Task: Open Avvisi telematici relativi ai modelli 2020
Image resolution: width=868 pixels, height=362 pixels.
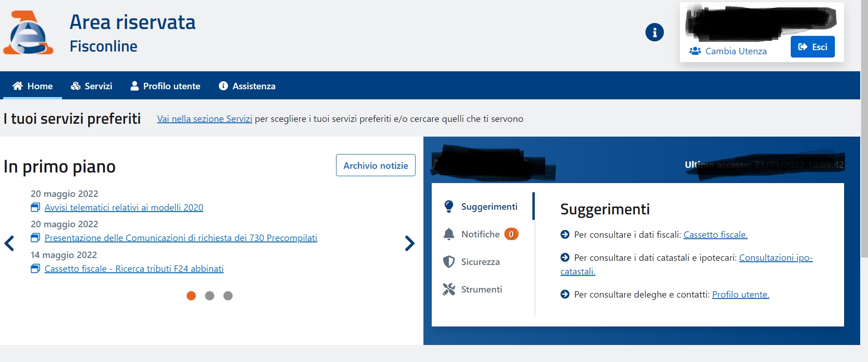Action: tap(124, 207)
